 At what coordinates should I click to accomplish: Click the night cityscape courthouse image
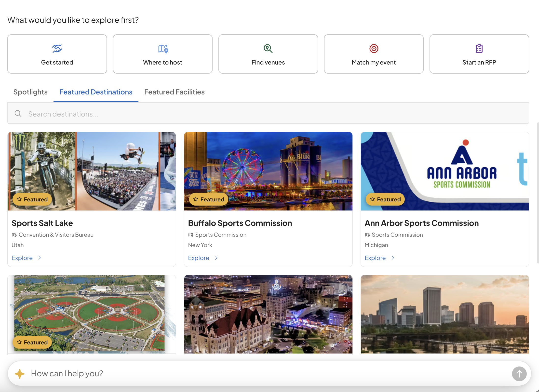click(x=268, y=314)
